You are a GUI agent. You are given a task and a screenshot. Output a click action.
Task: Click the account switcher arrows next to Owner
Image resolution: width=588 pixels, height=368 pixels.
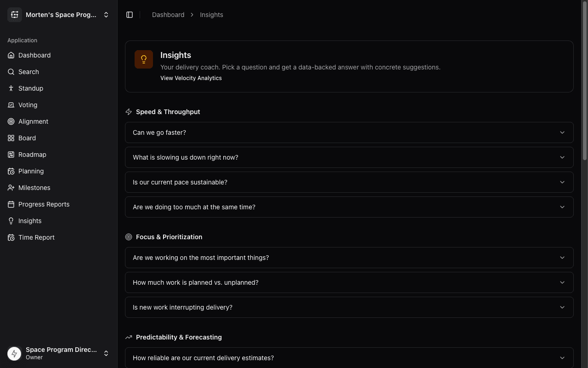tap(106, 353)
